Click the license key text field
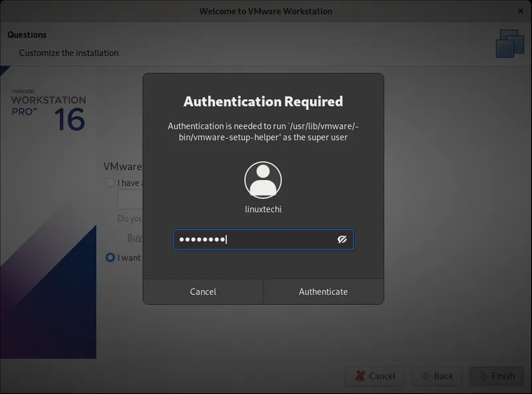532x394 pixels. click(130, 199)
